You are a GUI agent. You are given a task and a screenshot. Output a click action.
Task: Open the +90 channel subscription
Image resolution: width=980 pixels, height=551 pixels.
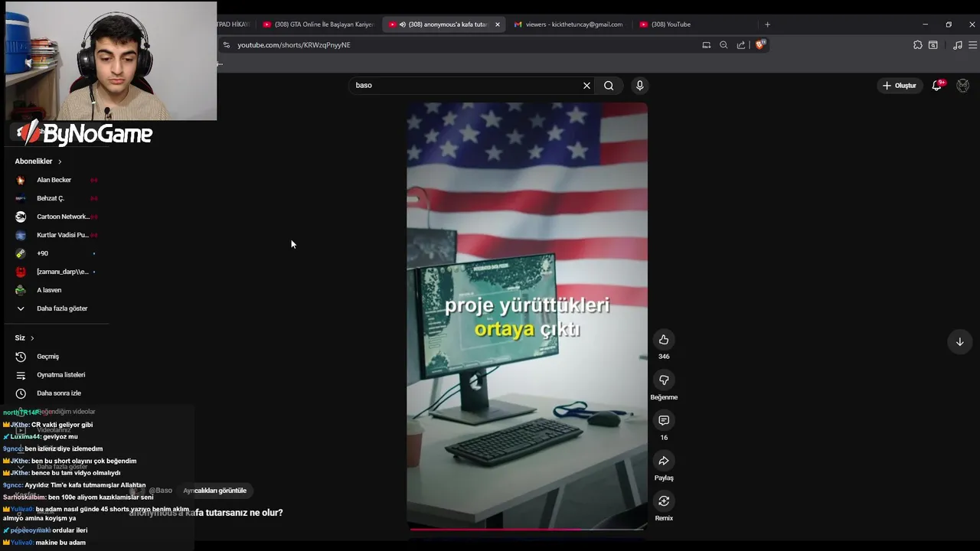click(x=42, y=253)
